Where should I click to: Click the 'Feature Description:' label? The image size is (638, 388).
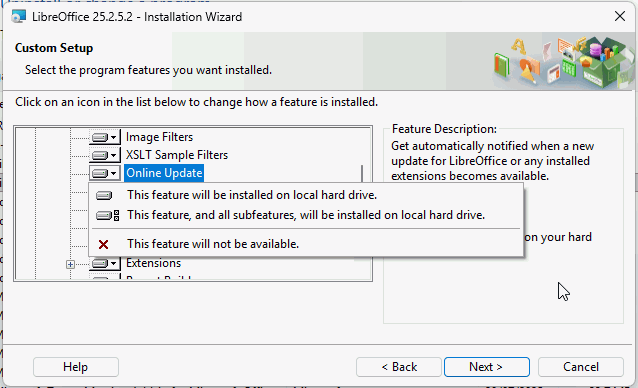[444, 129]
